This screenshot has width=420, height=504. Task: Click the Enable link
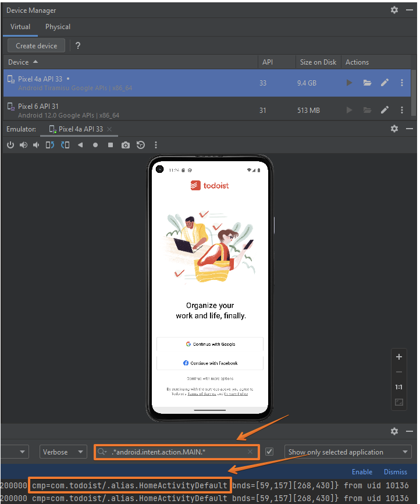pyautogui.click(x=362, y=471)
